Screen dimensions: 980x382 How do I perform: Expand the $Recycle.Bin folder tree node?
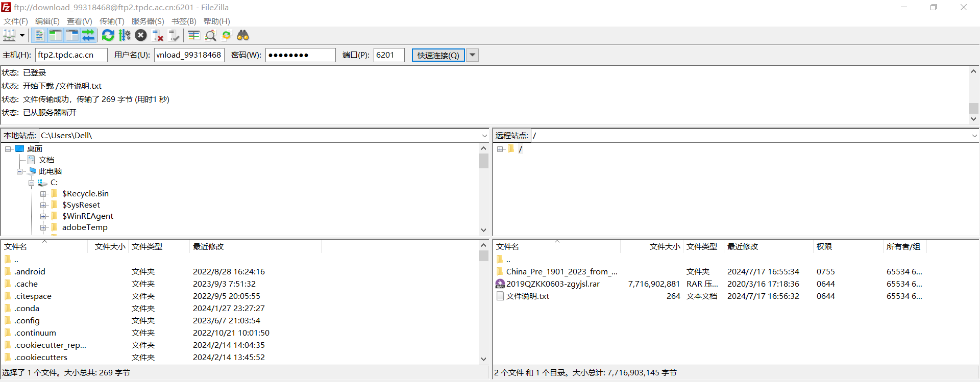coord(43,194)
